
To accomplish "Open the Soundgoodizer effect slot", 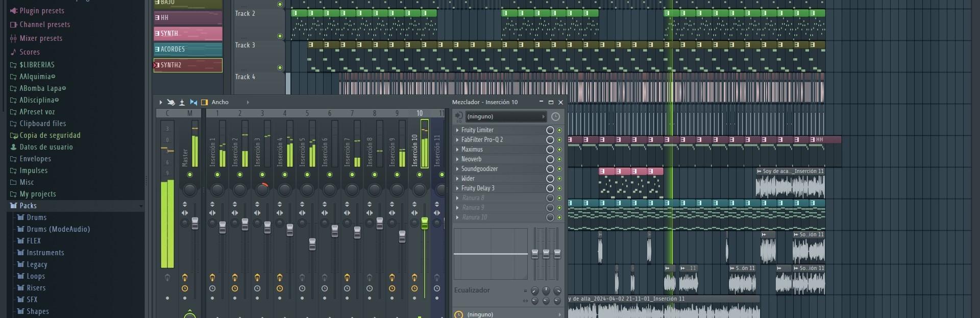I will click(x=500, y=169).
